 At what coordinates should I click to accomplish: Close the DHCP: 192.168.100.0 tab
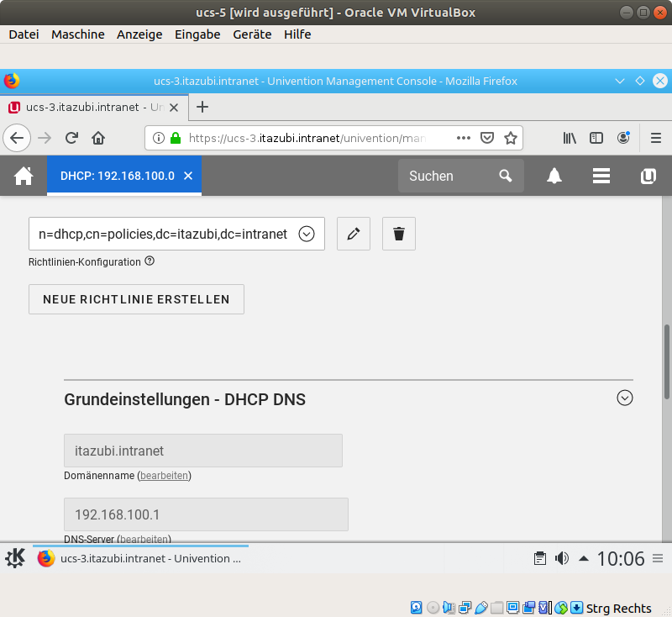tap(187, 176)
